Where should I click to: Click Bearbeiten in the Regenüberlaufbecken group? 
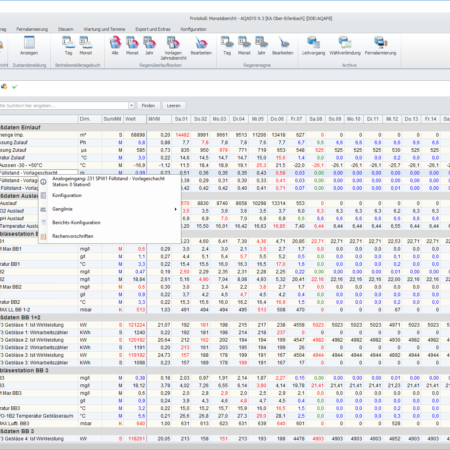coord(201,46)
